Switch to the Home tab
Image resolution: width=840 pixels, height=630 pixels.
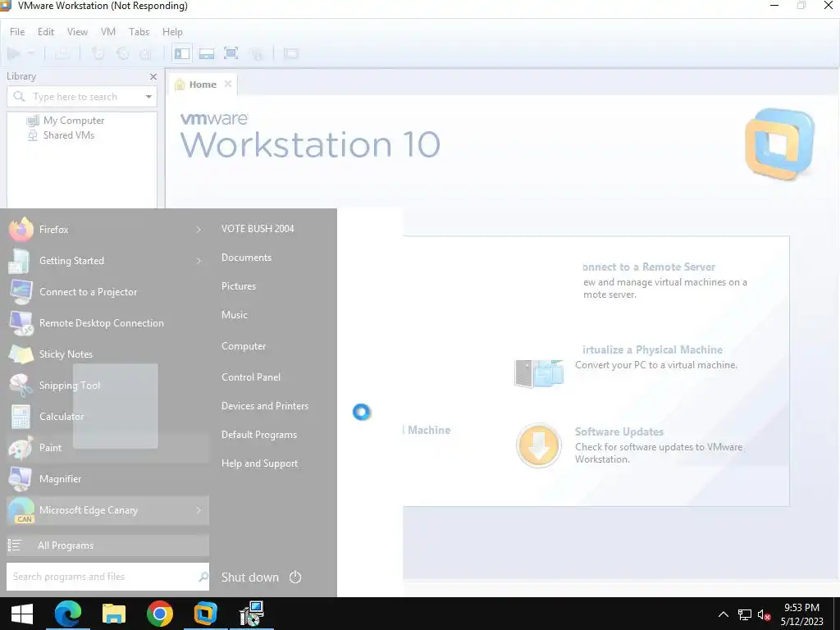203,84
